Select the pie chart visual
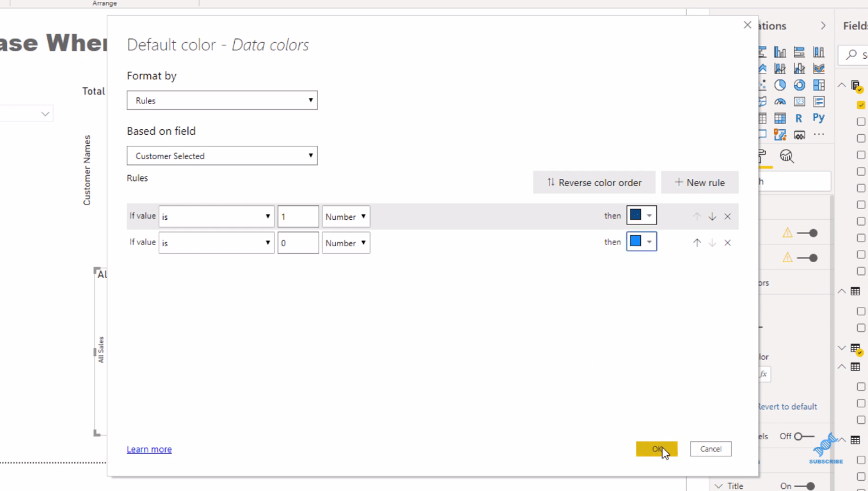Viewport: 868px width, 491px height. tap(780, 85)
